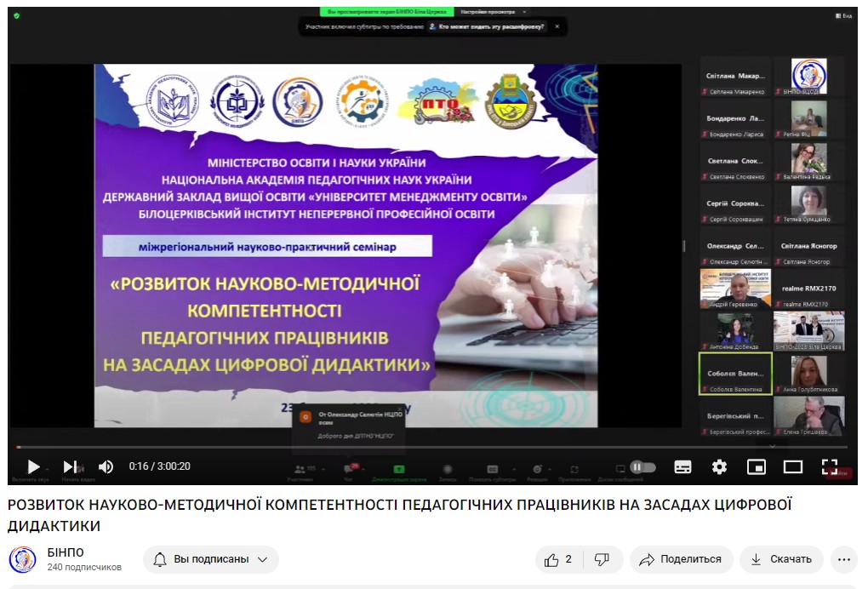Switch to miniplayer mode

point(757,467)
